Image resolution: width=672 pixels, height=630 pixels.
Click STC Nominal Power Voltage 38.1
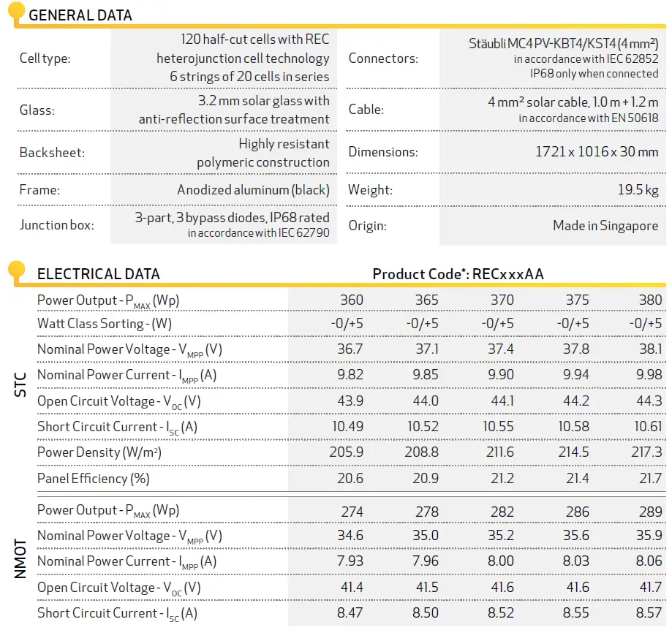[650, 349]
